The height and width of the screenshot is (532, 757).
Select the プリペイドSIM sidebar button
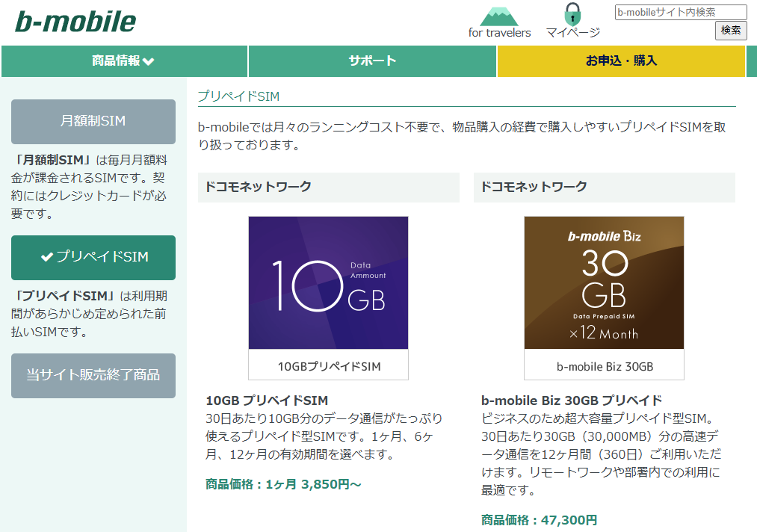(93, 257)
